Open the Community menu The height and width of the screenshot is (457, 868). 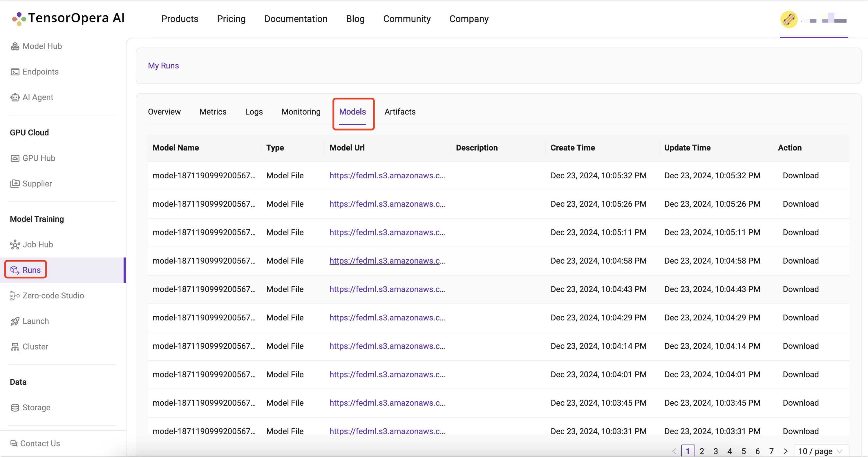(x=407, y=19)
